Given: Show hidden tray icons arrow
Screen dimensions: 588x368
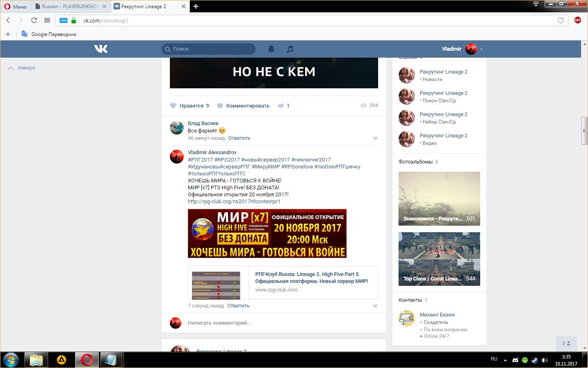Looking at the screenshot, I should pos(505,360).
